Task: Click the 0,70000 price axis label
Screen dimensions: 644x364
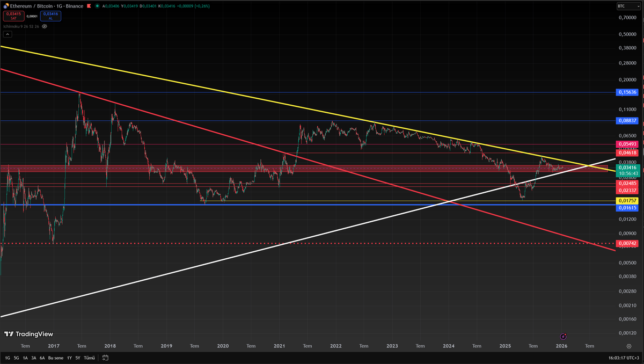Action: tap(626, 18)
